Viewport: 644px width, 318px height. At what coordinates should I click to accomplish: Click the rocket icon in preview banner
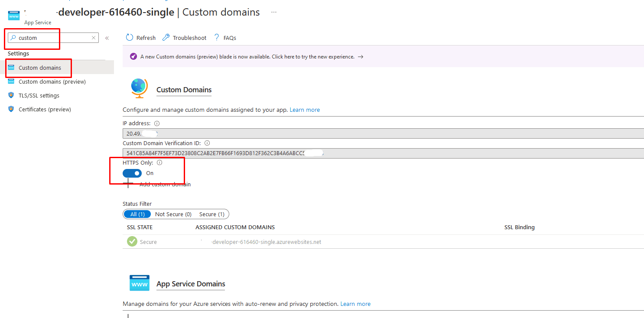click(133, 57)
